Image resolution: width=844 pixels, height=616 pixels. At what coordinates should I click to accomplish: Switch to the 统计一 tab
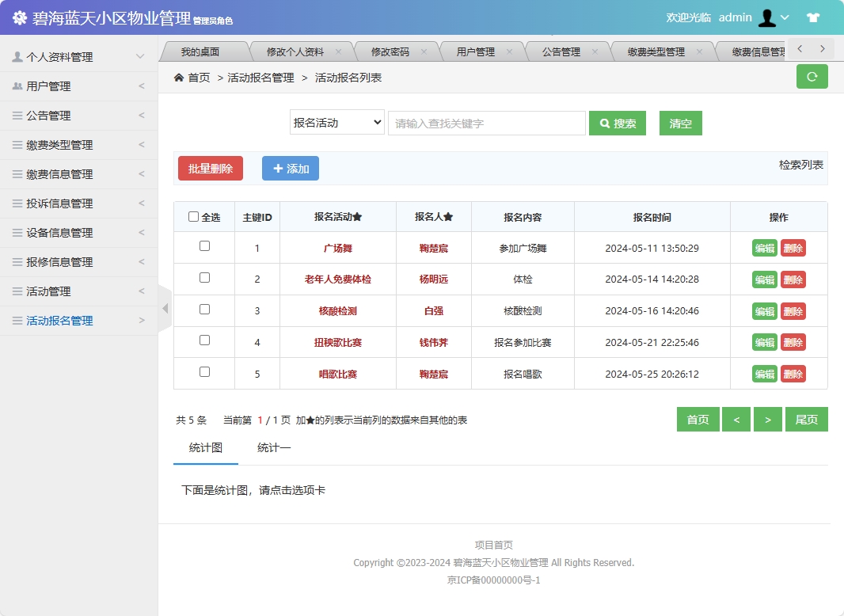click(x=272, y=447)
